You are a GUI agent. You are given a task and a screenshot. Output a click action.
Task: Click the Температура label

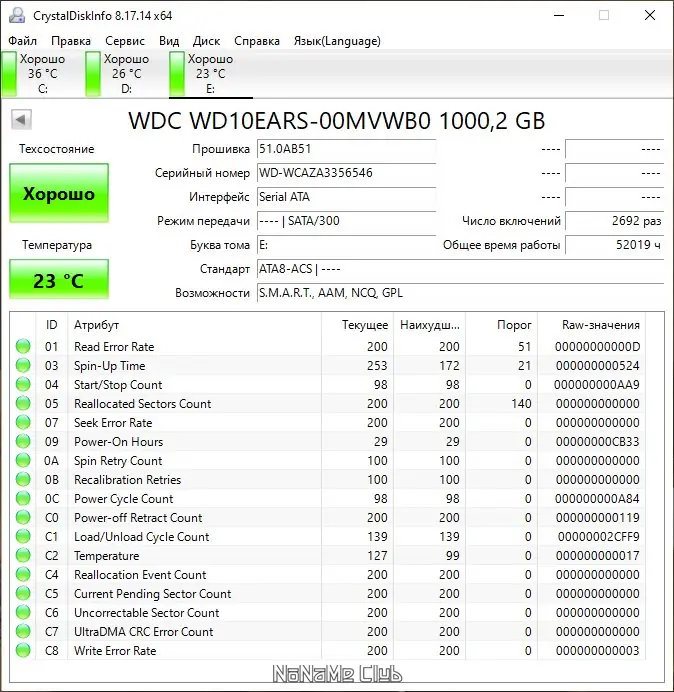pyautogui.click(x=57, y=245)
